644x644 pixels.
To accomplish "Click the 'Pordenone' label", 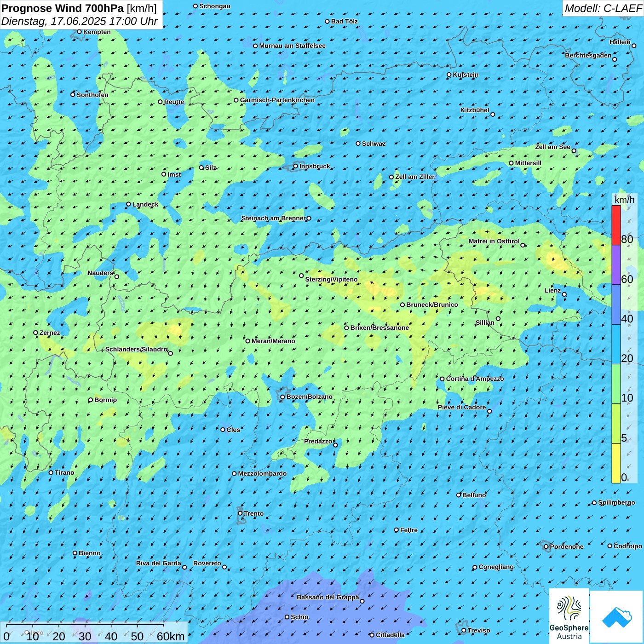I will [x=566, y=546].
